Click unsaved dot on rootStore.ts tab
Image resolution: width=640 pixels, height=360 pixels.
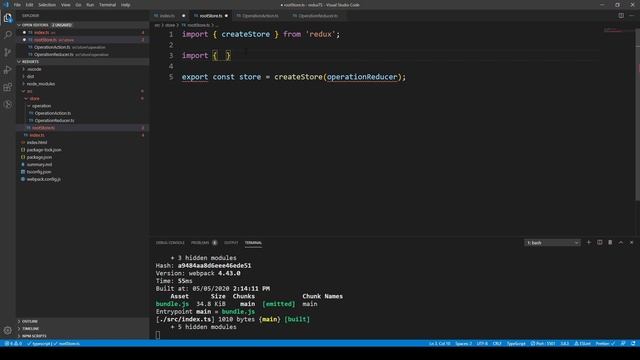point(226,16)
